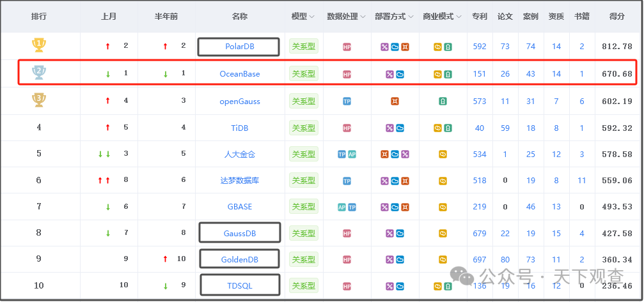Click the yellow link icon in GBASE row

[x=443, y=208]
